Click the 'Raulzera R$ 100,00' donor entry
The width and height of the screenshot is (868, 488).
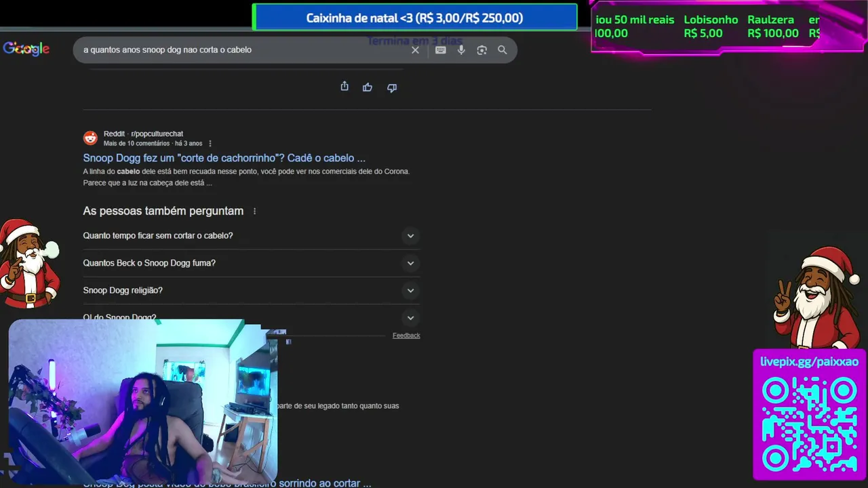pos(773,26)
